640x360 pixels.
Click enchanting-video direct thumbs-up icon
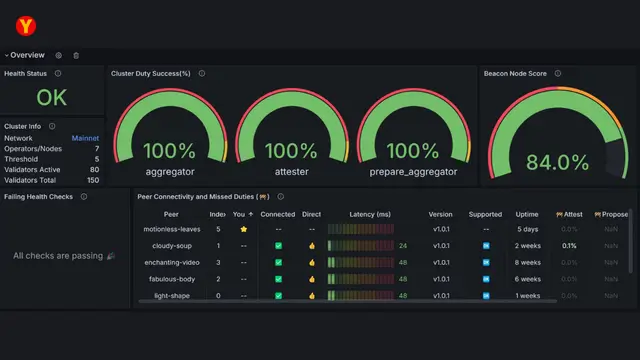coord(312,262)
